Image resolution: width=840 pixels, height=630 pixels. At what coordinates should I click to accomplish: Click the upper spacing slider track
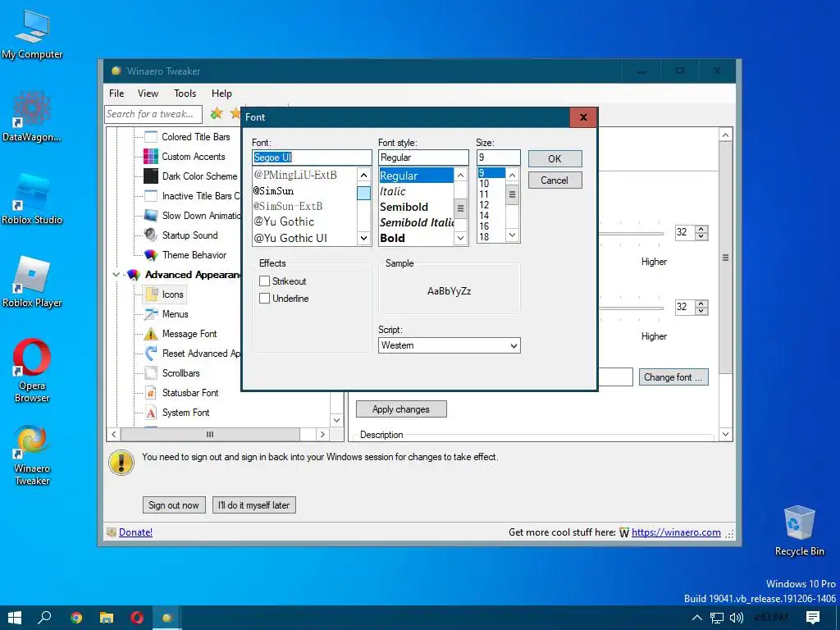(631, 234)
